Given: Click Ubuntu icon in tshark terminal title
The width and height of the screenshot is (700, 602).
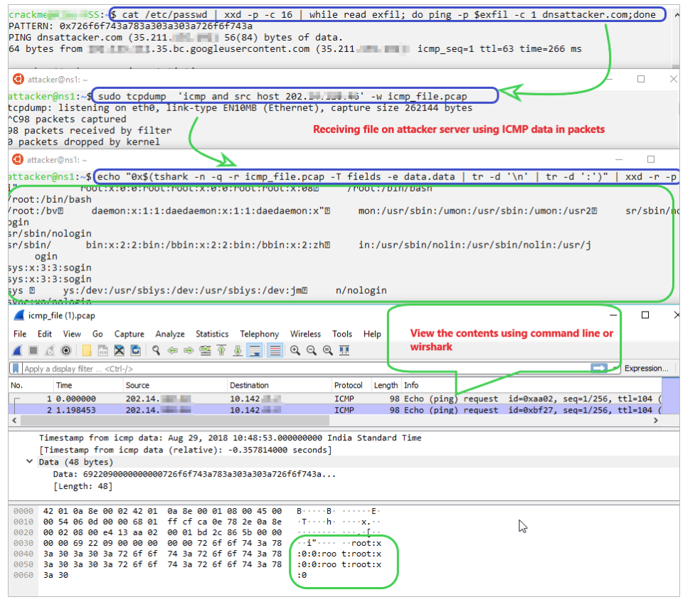Looking at the screenshot, I should pos(17,159).
